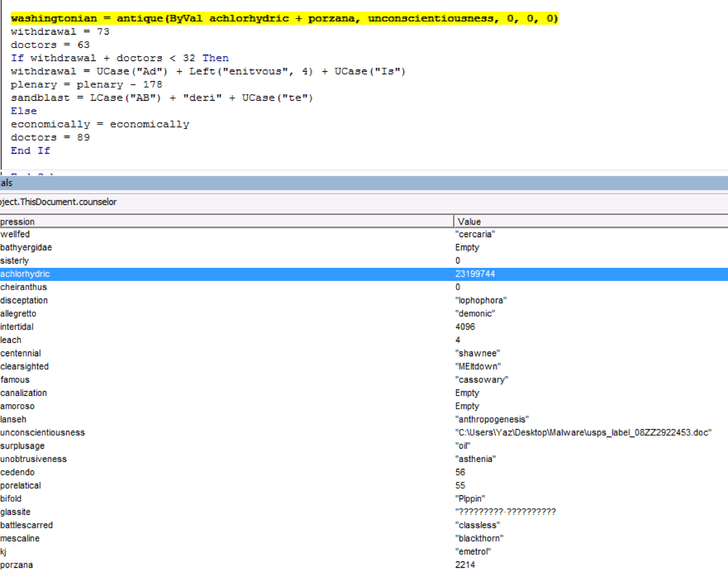Select the highlighted washingtonian = antique code line

pyautogui.click(x=284, y=19)
